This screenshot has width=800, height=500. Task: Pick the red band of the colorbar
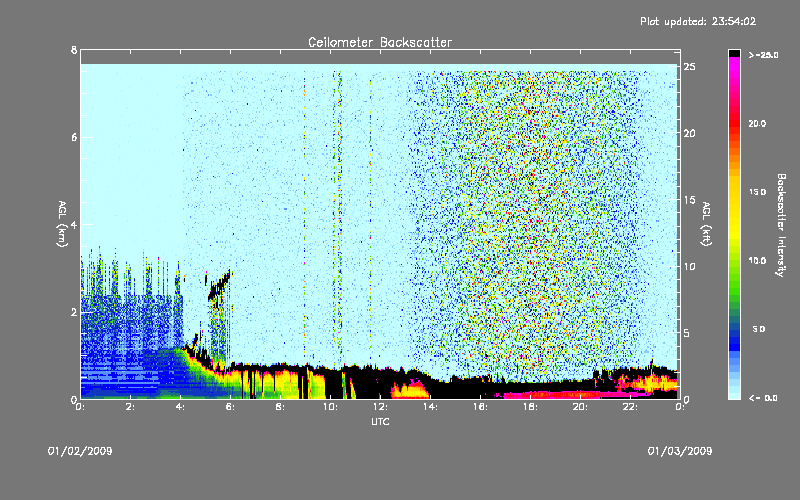[x=734, y=122]
